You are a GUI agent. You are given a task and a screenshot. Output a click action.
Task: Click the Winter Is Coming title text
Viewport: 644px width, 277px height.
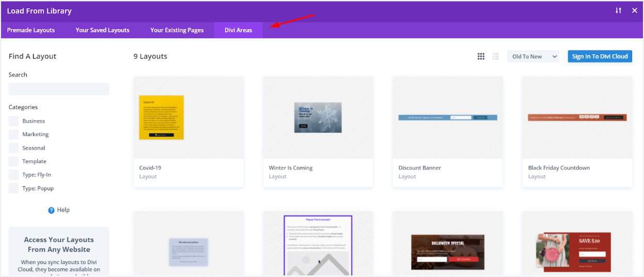tap(291, 168)
